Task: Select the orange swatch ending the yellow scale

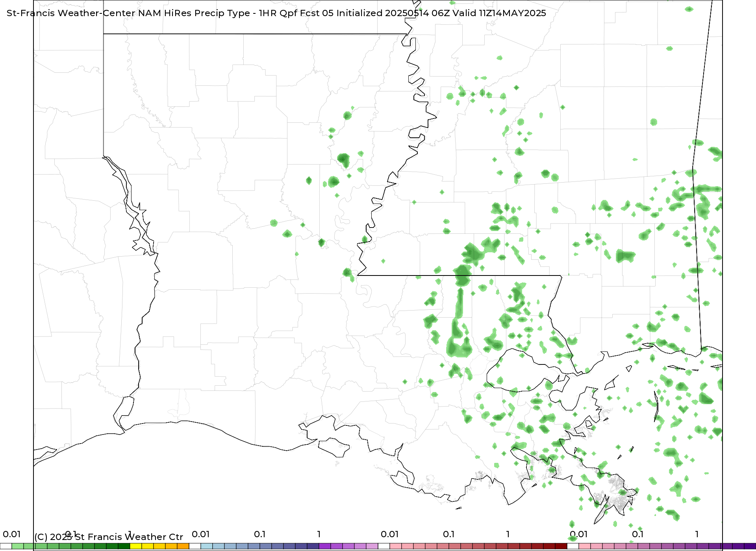Action: [x=183, y=546]
